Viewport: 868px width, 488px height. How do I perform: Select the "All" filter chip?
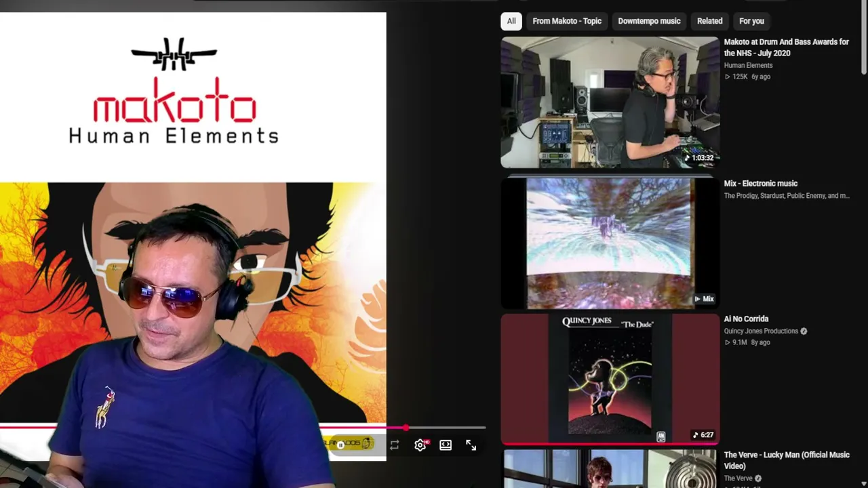click(x=511, y=21)
